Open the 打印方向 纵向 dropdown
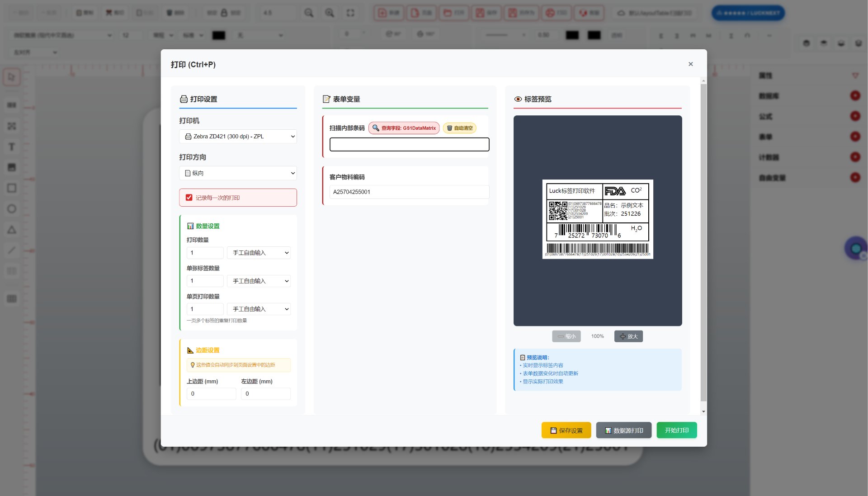 coord(238,173)
